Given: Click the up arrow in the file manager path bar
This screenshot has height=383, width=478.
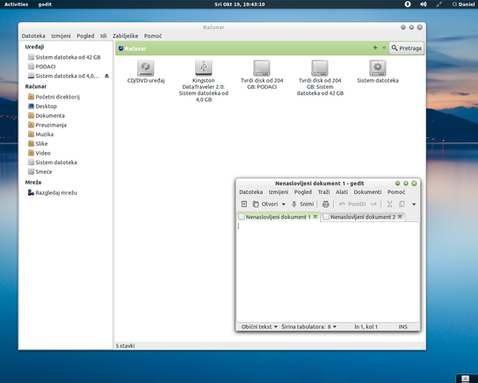Looking at the screenshot, I should (375, 48).
